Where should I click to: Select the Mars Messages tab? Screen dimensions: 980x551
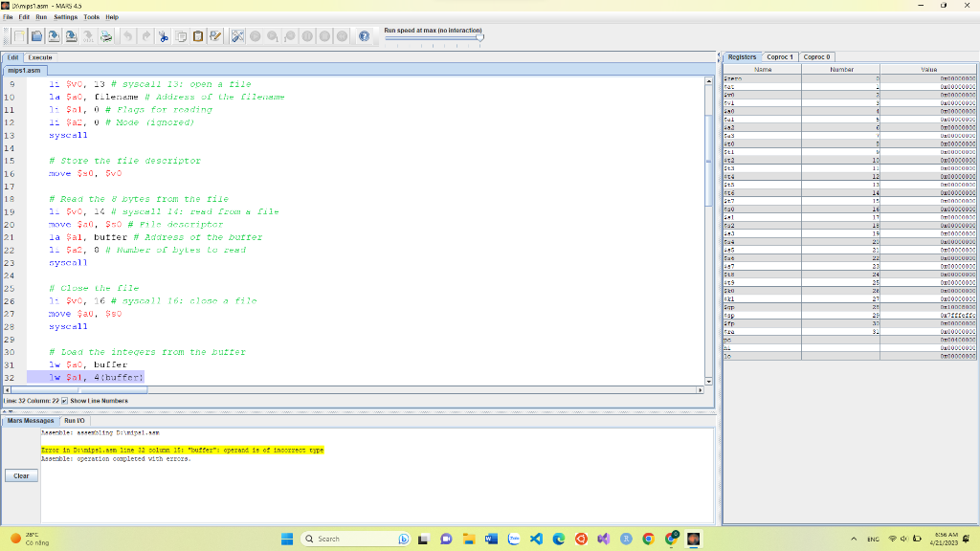pyautogui.click(x=31, y=421)
